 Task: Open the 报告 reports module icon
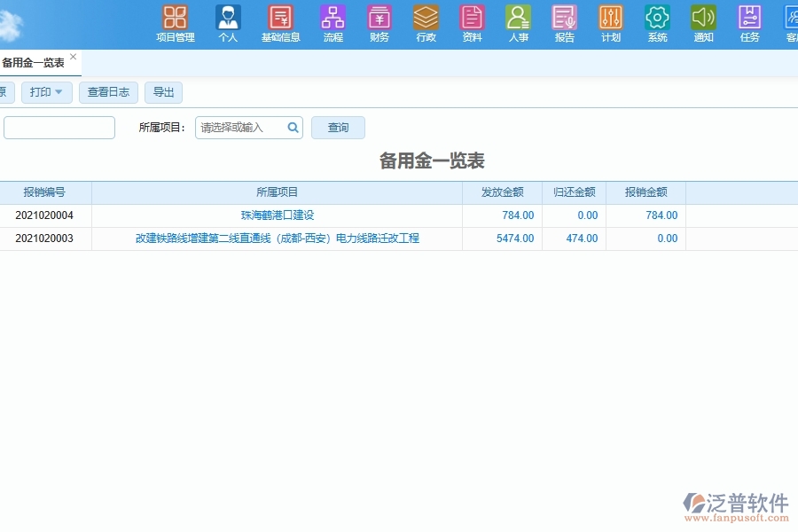[564, 24]
